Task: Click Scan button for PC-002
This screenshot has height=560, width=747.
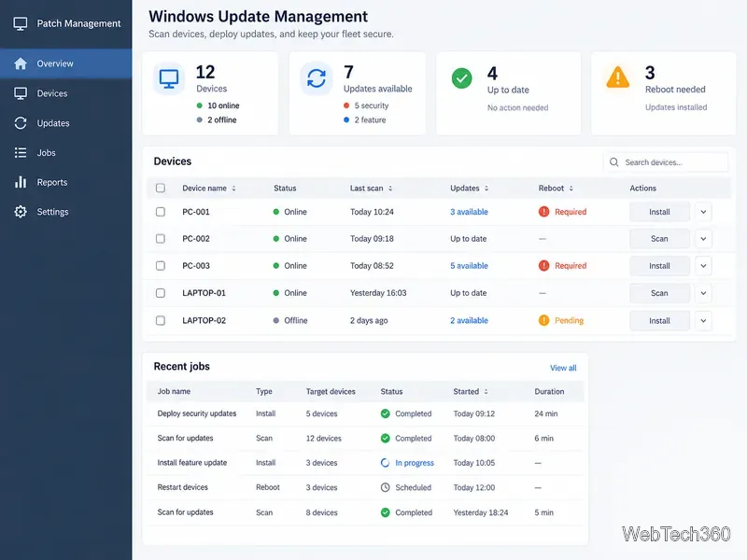Action: coord(659,239)
